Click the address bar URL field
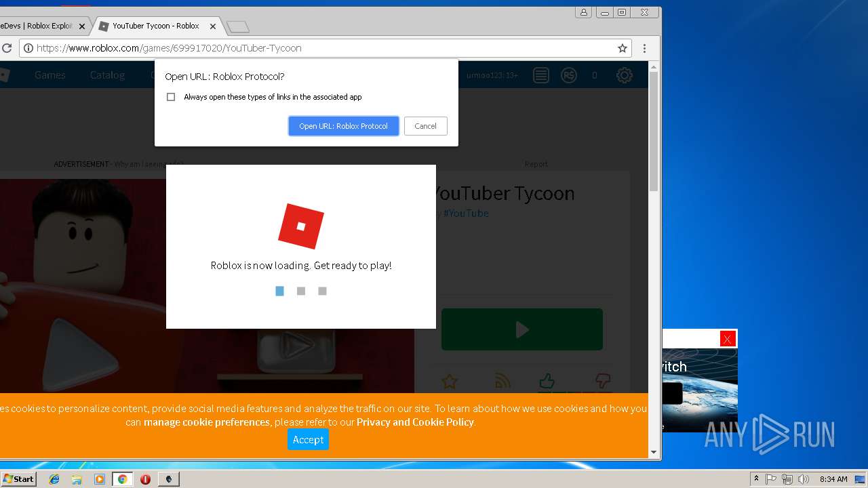Screen dimensions: 868x488 tap(325, 48)
